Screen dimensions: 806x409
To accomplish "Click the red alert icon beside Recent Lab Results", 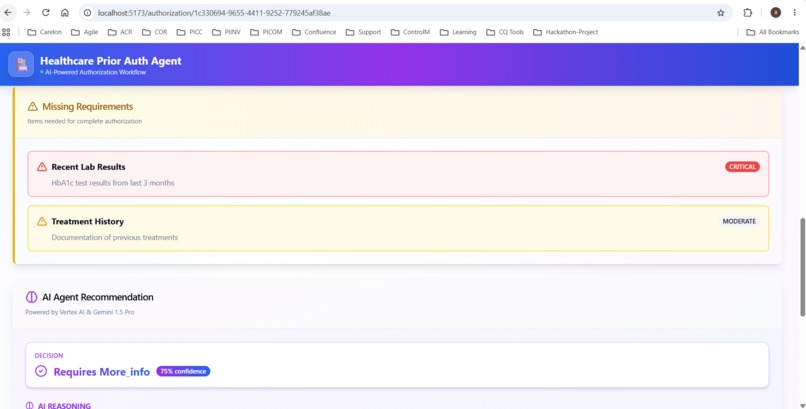I will coord(42,166).
